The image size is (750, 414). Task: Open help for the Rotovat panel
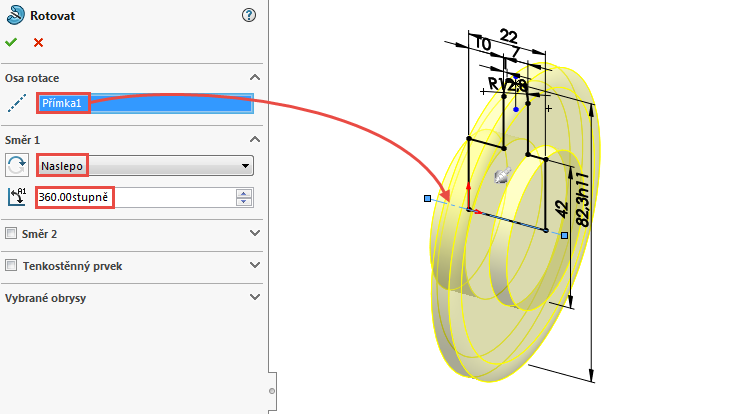tap(249, 15)
